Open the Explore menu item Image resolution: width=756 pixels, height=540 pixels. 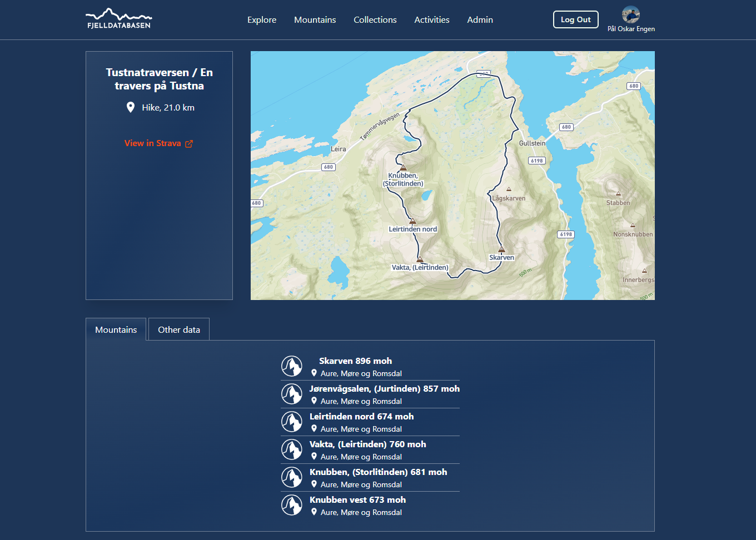pyautogui.click(x=262, y=20)
